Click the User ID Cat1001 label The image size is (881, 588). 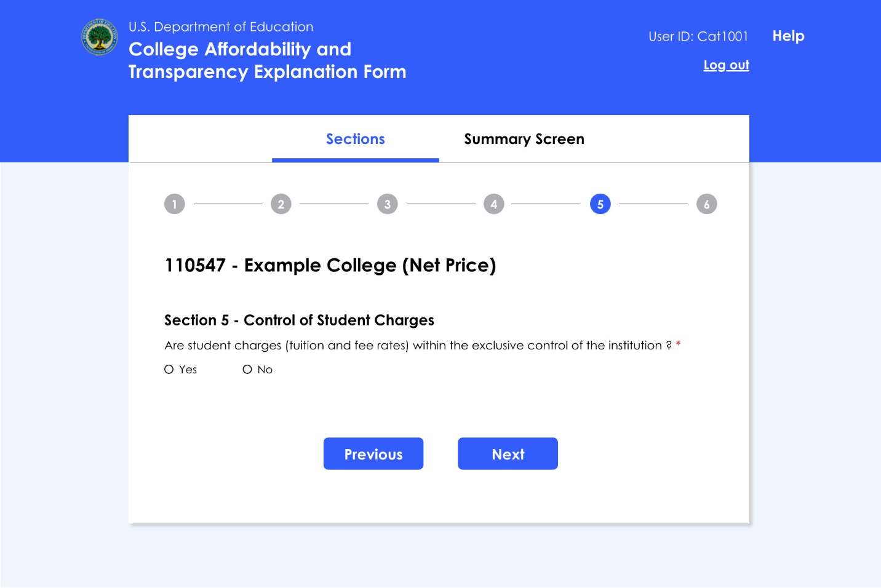tap(698, 37)
